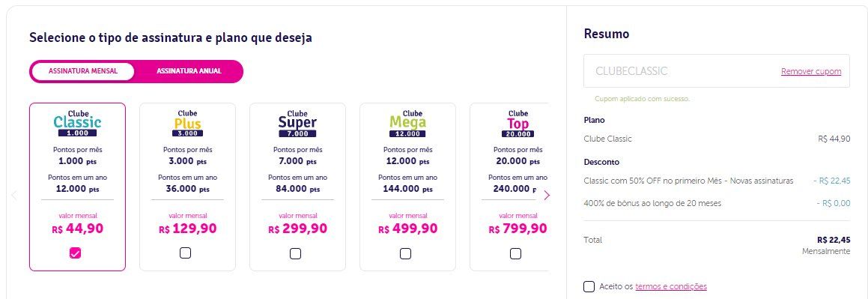
Task: Click the Clube Classic logo
Action: (x=77, y=124)
